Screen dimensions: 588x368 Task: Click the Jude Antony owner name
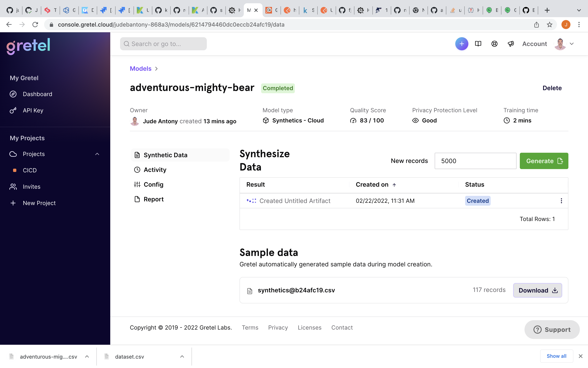(160, 121)
